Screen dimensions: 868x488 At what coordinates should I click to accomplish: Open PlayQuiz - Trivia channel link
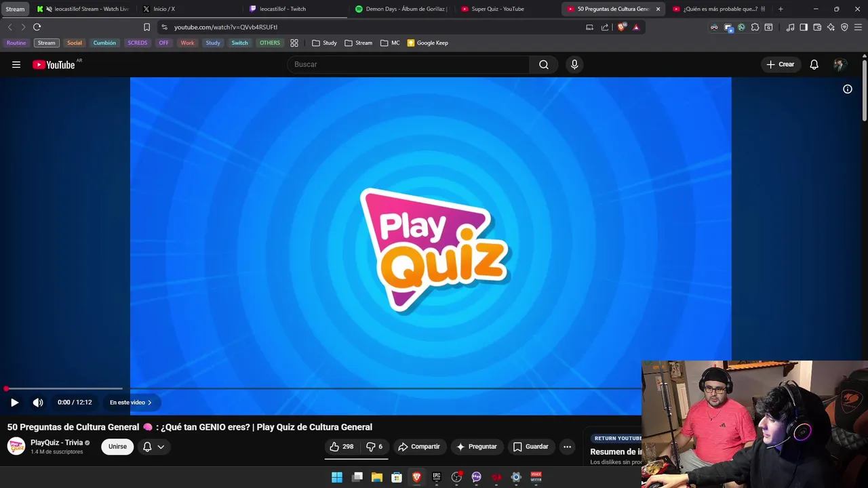tap(56, 443)
